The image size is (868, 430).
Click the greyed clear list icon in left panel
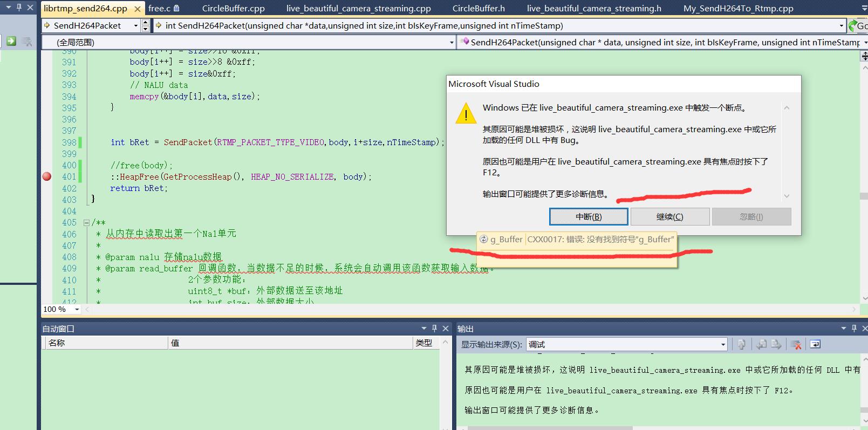27,41
